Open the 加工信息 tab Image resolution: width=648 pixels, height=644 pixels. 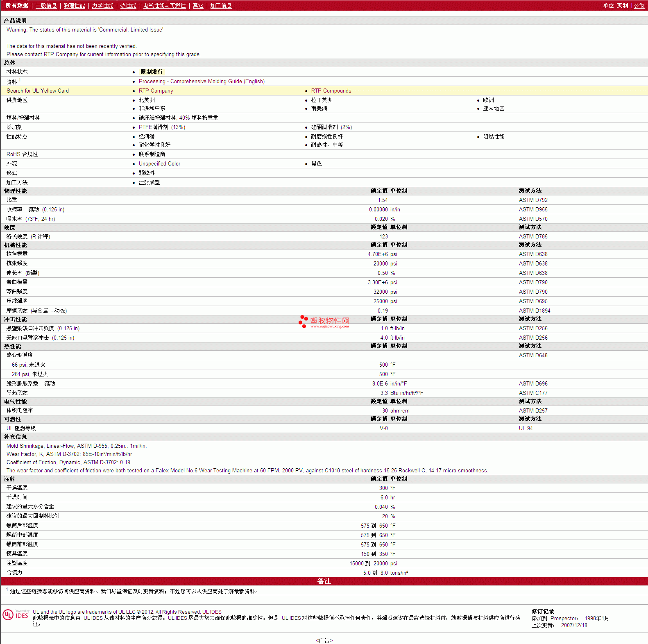[x=221, y=6]
